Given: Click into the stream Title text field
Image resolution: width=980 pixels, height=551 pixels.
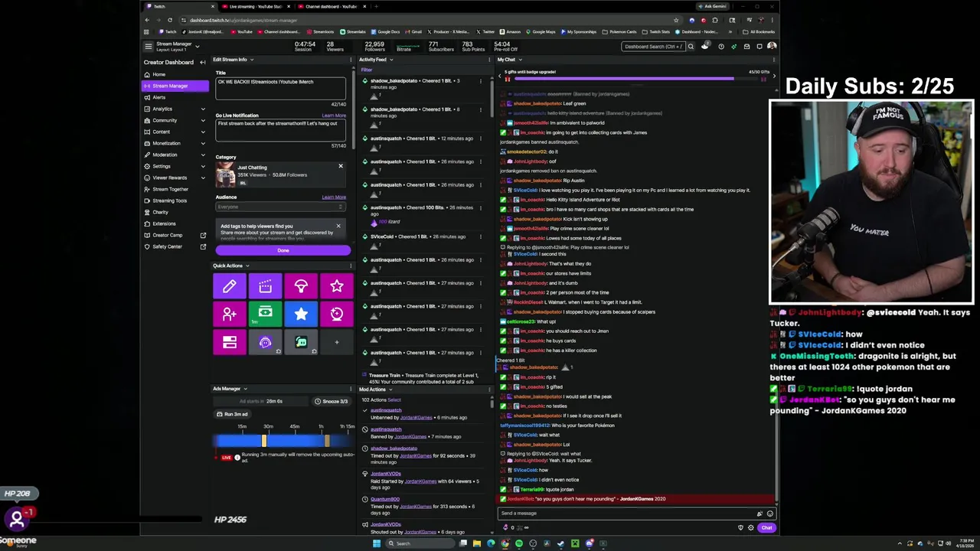Looking at the screenshot, I should 280,87.
